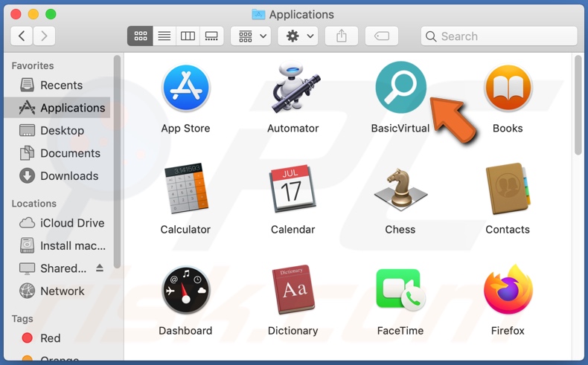Click the App Store label text
The height and width of the screenshot is (365, 588).
185,128
